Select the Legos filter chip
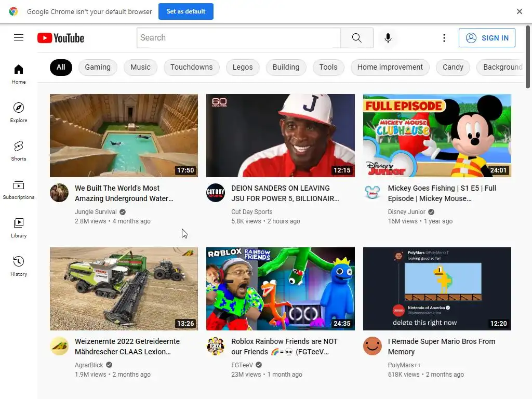This screenshot has height=399, width=532. click(243, 67)
